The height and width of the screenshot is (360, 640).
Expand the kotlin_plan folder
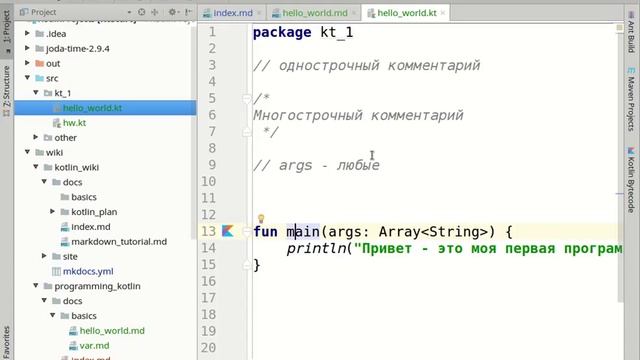(x=53, y=211)
